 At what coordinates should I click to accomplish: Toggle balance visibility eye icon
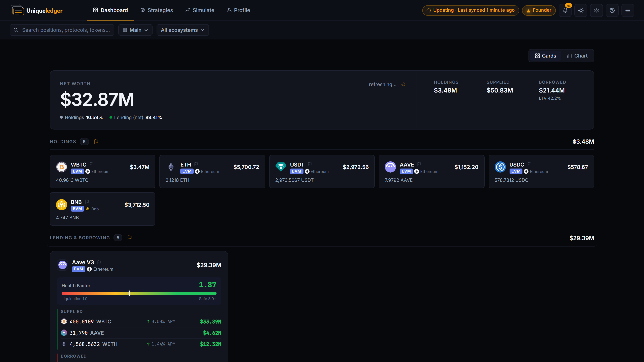pyautogui.click(x=597, y=10)
